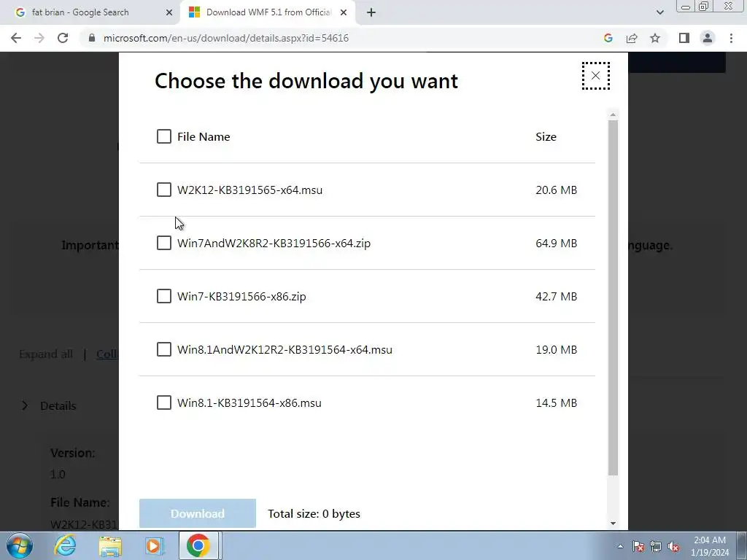Click 'Expand all' on background page

point(46,354)
